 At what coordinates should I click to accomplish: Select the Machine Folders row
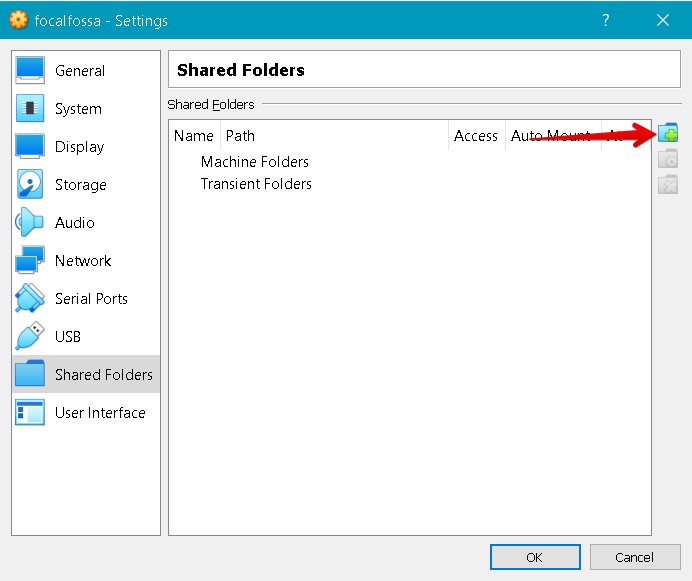click(x=254, y=162)
